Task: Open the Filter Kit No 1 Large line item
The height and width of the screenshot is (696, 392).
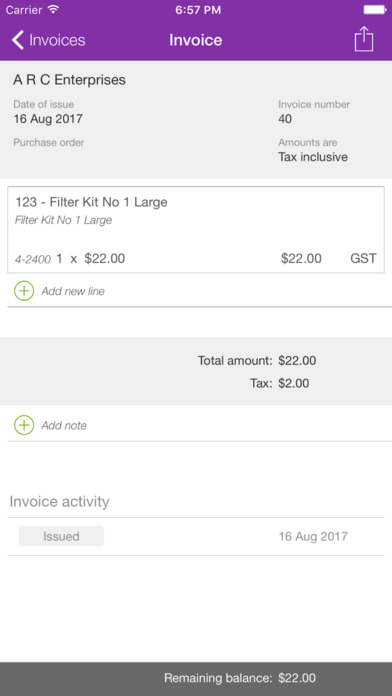Action: pyautogui.click(x=196, y=229)
